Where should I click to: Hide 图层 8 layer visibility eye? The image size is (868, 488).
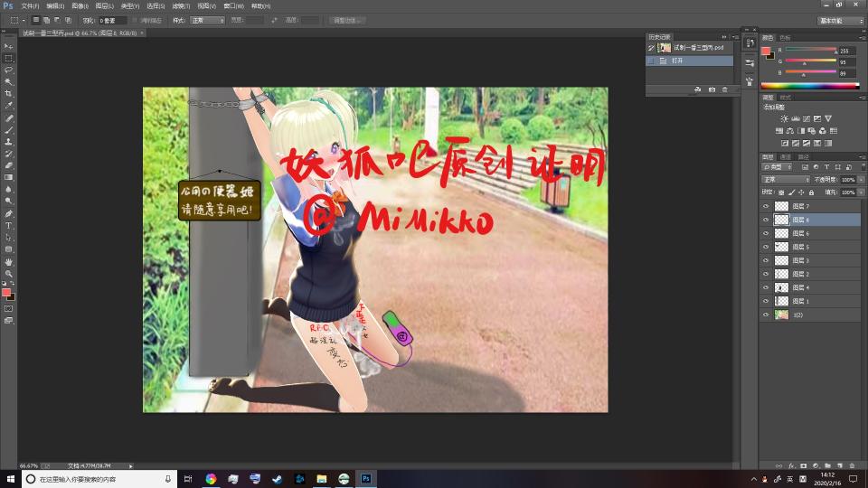pyautogui.click(x=766, y=220)
